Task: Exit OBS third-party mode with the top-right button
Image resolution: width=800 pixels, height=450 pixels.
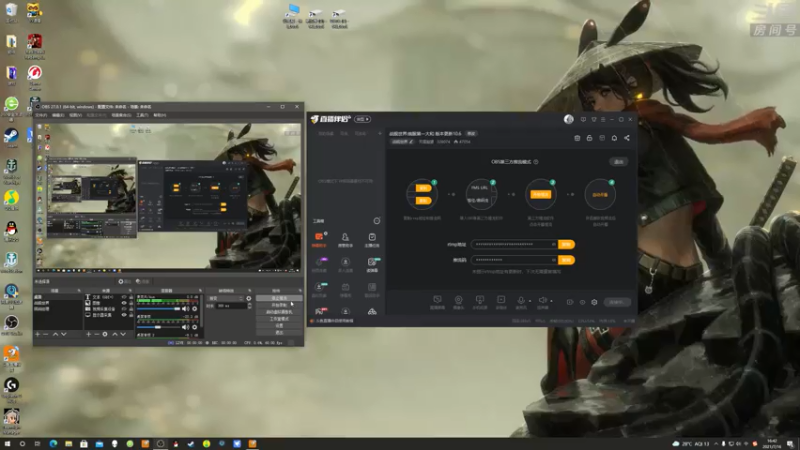Action: click(x=619, y=162)
